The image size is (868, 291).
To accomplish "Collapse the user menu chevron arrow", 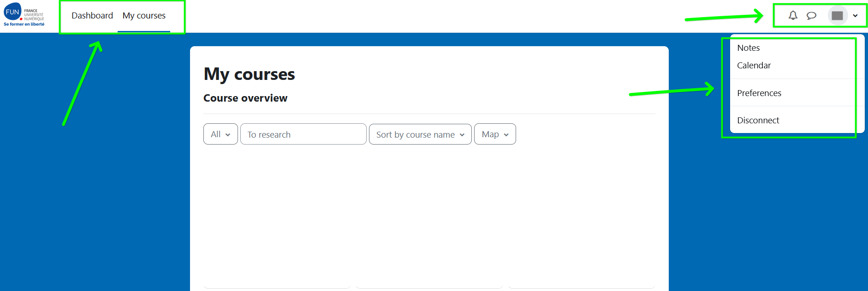I will coord(855,16).
